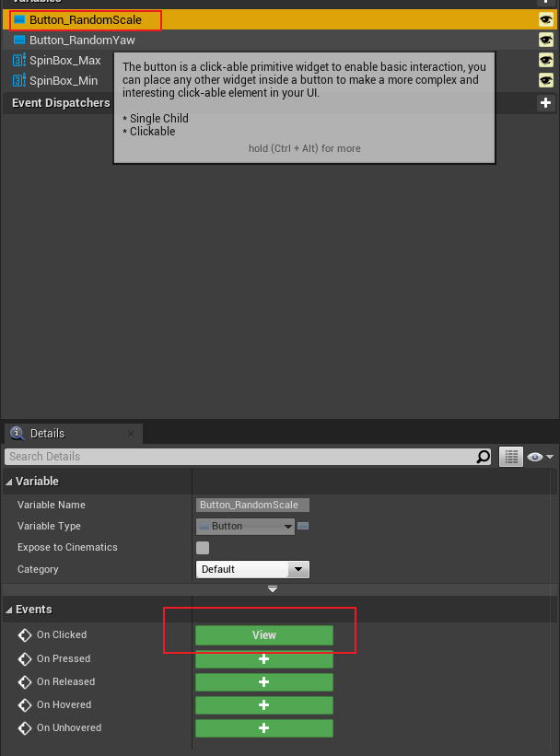
Task: Click the Variable Name label
Action: click(x=52, y=505)
